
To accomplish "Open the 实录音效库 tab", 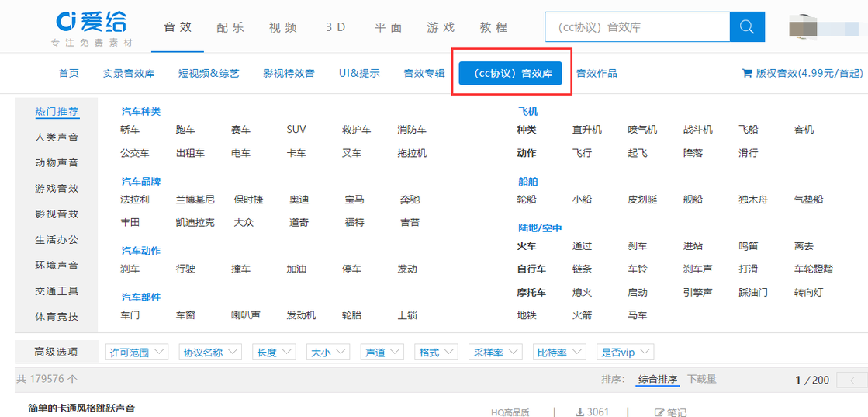I will click(x=129, y=73).
